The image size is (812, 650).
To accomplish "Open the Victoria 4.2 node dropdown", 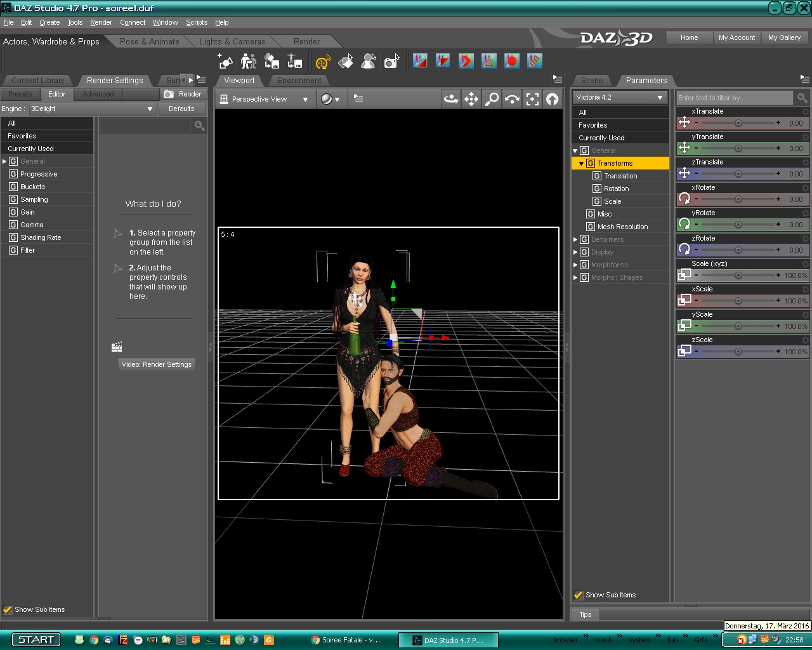I will point(620,97).
